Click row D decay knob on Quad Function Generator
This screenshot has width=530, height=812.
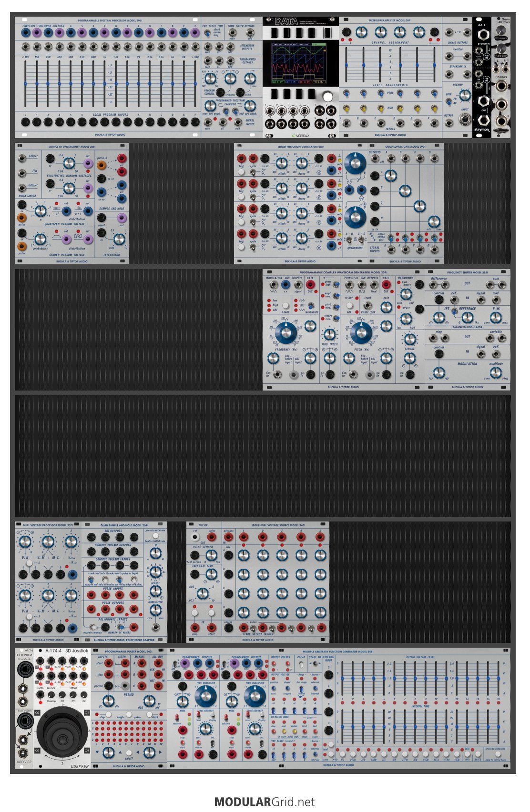point(302,238)
